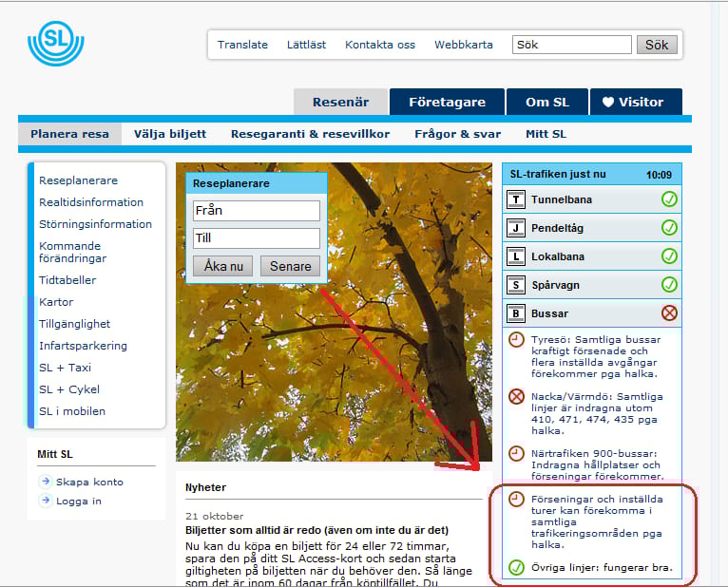Click heart icon on Visitor tab
This screenshot has width=728, height=587.
coord(607,102)
